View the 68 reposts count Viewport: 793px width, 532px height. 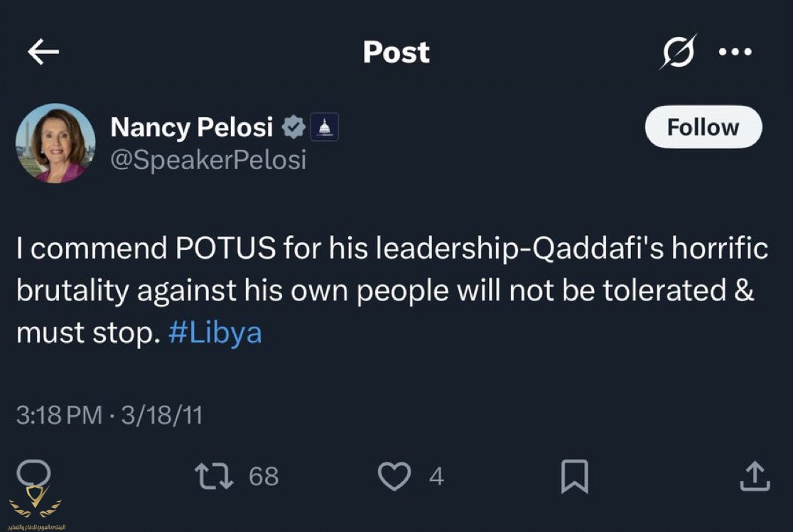264,476
